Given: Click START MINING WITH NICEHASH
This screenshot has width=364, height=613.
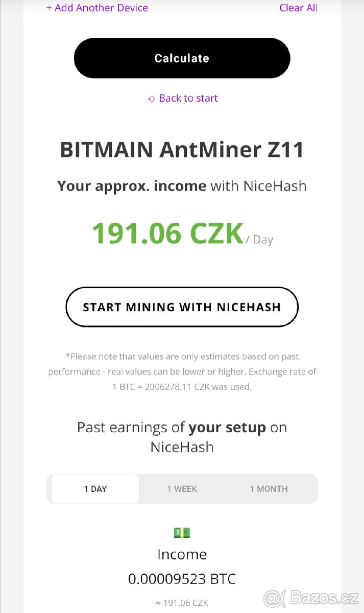Looking at the screenshot, I should pyautogui.click(x=182, y=306).
